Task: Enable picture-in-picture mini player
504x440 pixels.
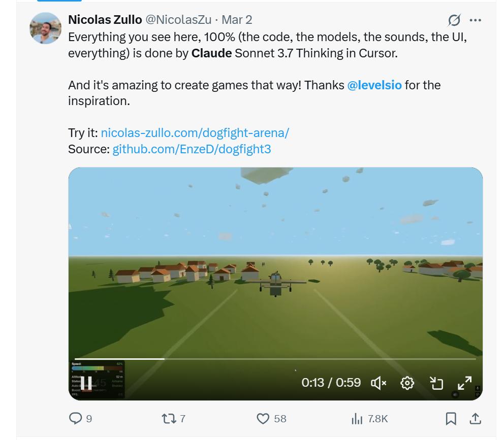Action: (x=436, y=383)
